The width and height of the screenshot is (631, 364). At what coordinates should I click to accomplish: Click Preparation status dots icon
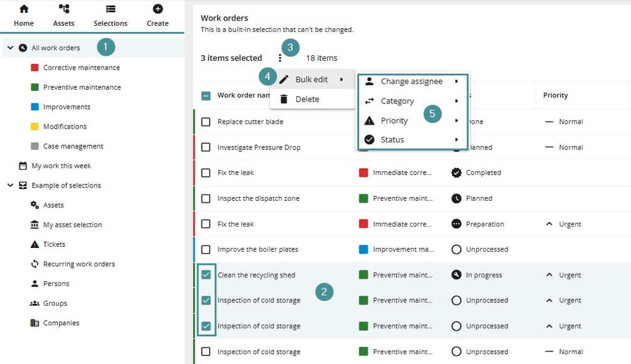click(x=456, y=224)
